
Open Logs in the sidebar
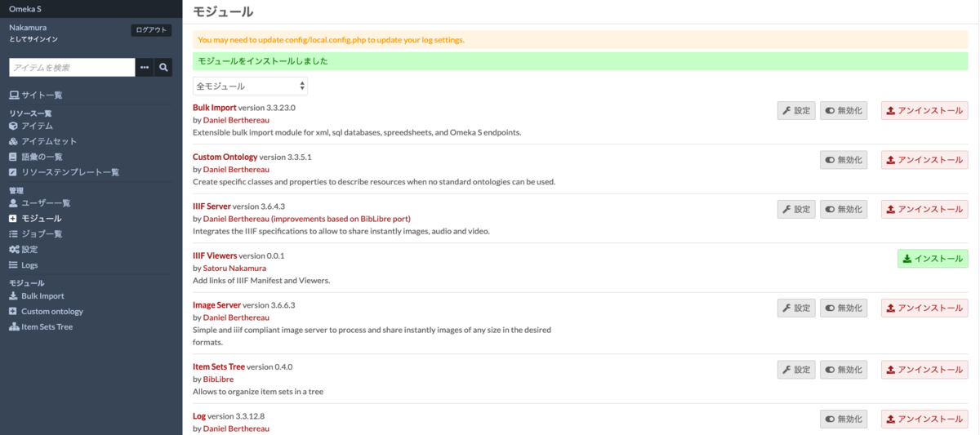23,264
